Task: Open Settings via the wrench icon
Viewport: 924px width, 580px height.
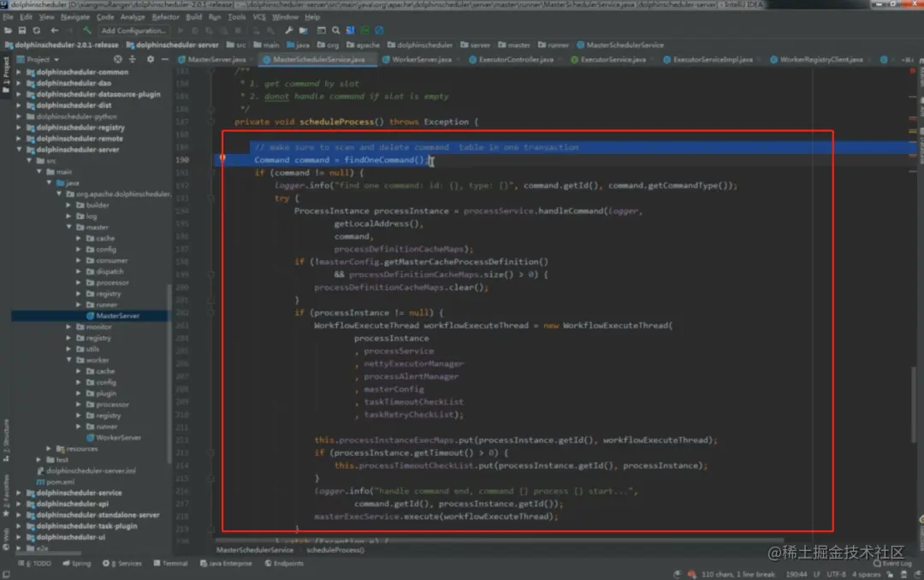Action: [x=289, y=30]
